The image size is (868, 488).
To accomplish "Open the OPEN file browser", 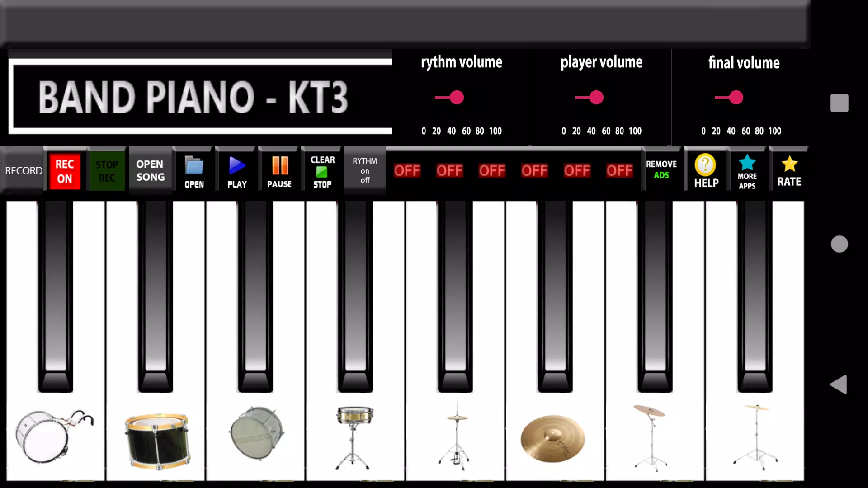I will tap(194, 171).
